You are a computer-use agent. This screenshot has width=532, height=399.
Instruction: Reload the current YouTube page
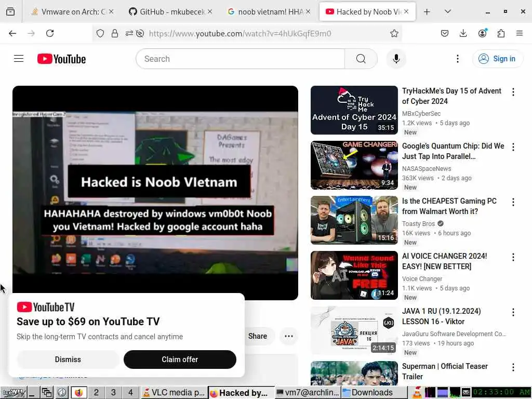(50, 33)
